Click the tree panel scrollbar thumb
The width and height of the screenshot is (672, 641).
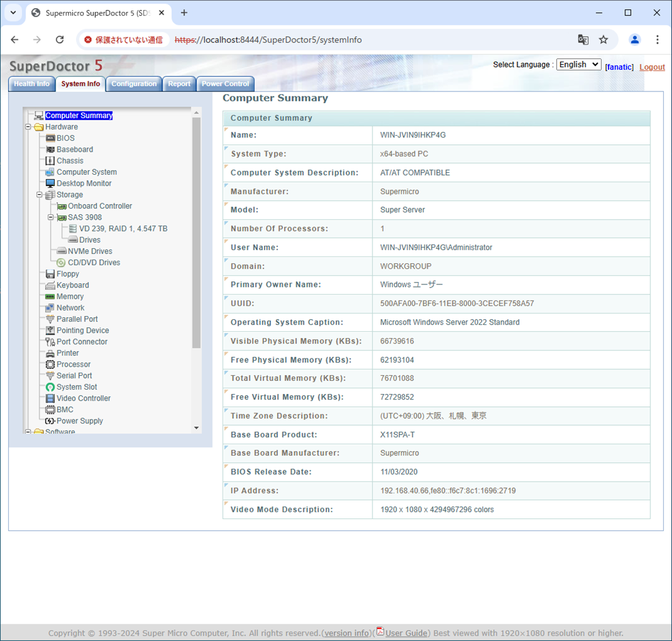196,233
